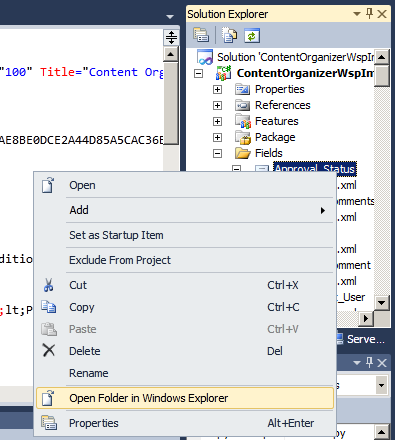Click Show All Files toolbar icon
The width and height of the screenshot is (395, 440).
(229, 35)
